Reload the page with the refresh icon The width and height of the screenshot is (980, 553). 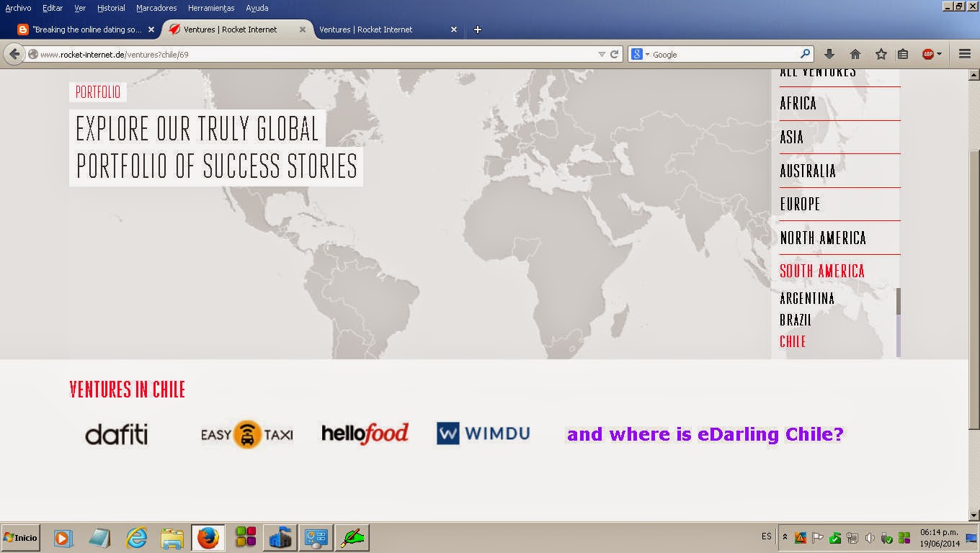615,54
